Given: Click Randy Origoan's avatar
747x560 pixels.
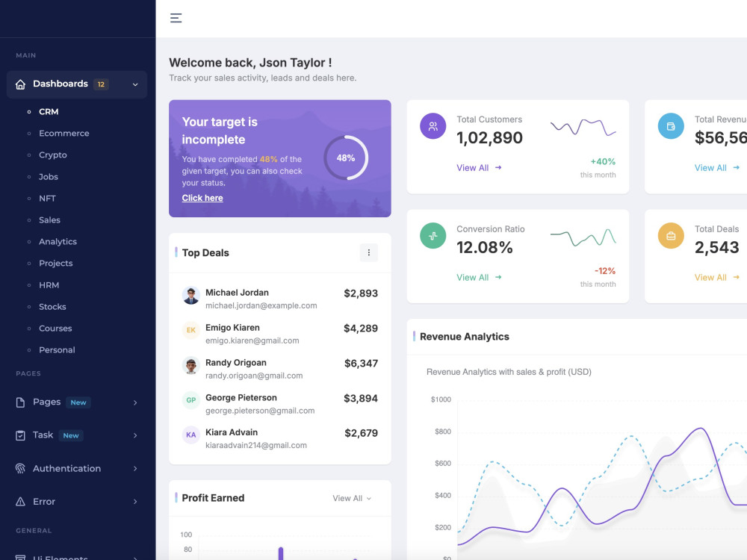Looking at the screenshot, I should (x=191, y=365).
